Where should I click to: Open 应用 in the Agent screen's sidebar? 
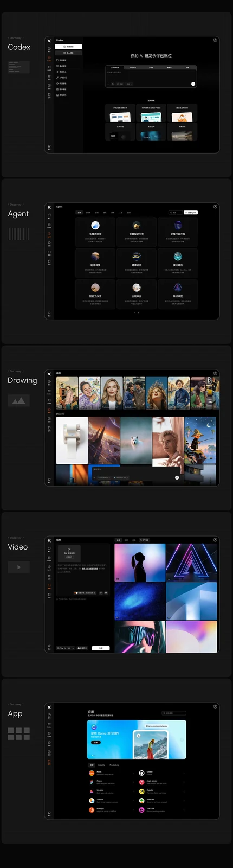(49, 261)
